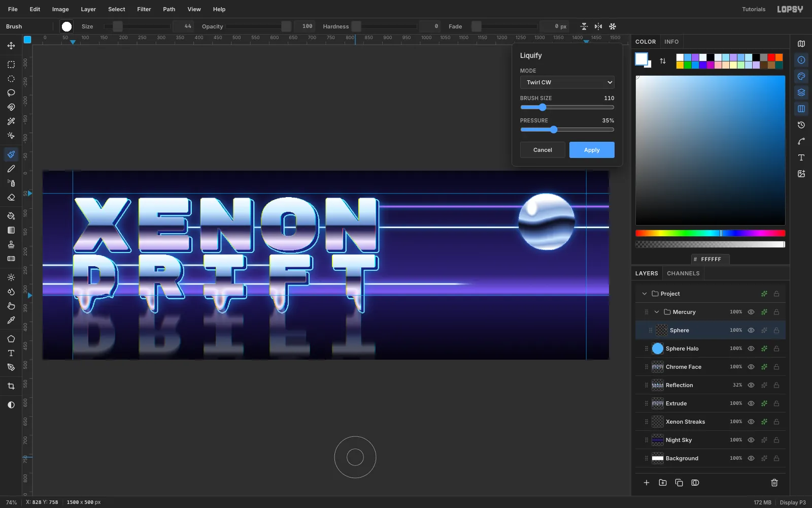Click the Lopsy logo
Screen dimensions: 812x508
tap(790, 9)
